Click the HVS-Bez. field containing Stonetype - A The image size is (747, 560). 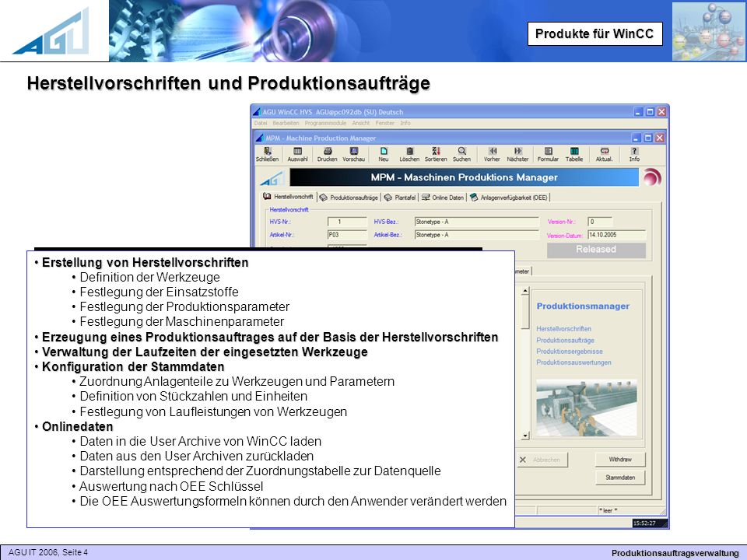pyautogui.click(x=477, y=222)
